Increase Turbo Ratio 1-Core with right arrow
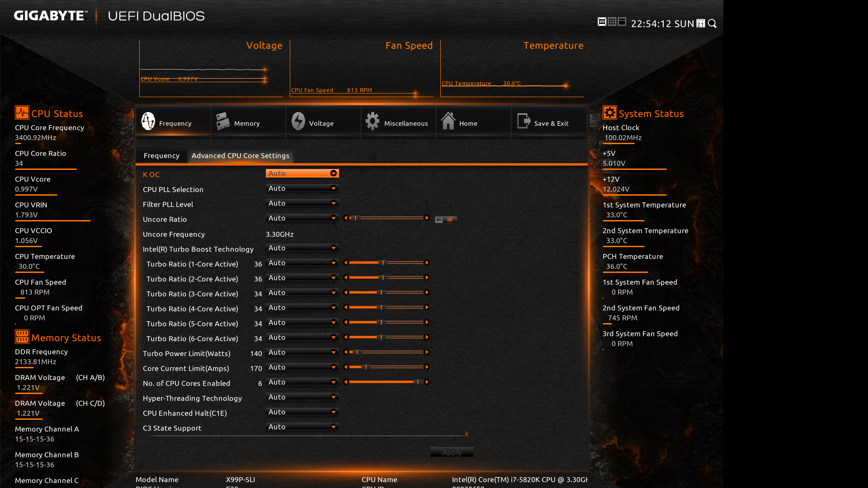The height and width of the screenshot is (488, 868). (x=427, y=263)
